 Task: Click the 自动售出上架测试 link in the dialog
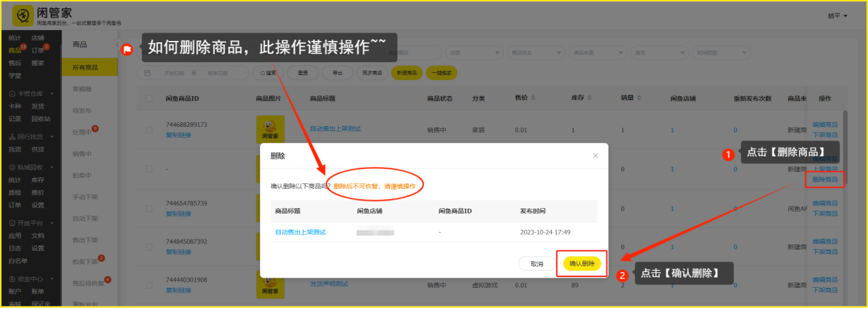tap(300, 232)
